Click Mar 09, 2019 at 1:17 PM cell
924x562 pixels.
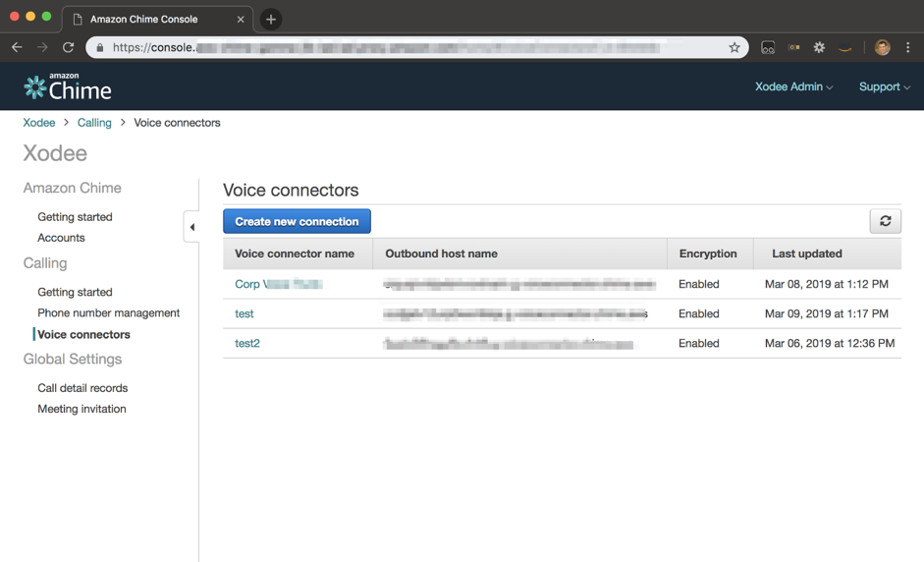826,313
